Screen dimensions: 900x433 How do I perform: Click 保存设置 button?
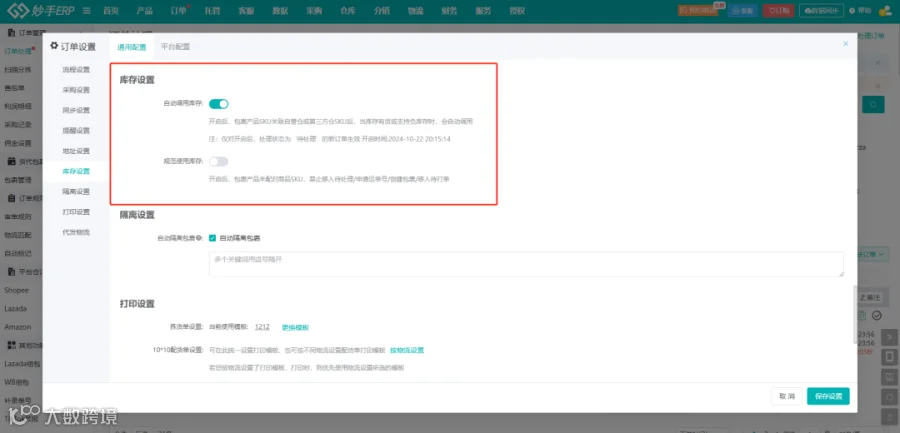828,396
